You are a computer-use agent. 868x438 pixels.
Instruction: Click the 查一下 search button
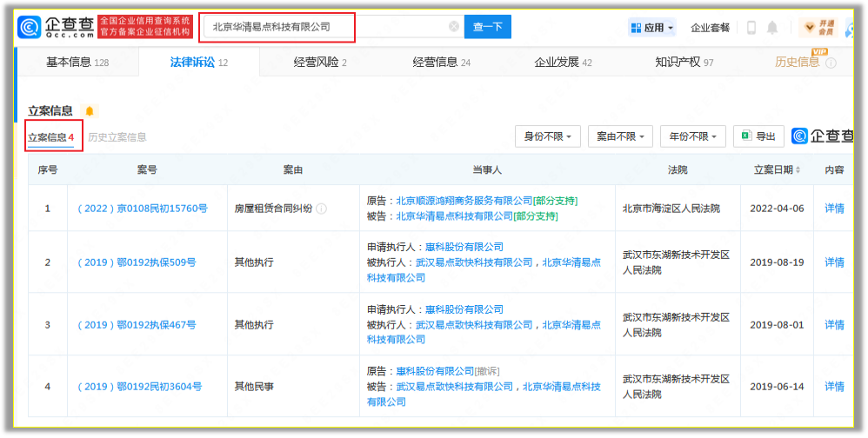(x=488, y=27)
